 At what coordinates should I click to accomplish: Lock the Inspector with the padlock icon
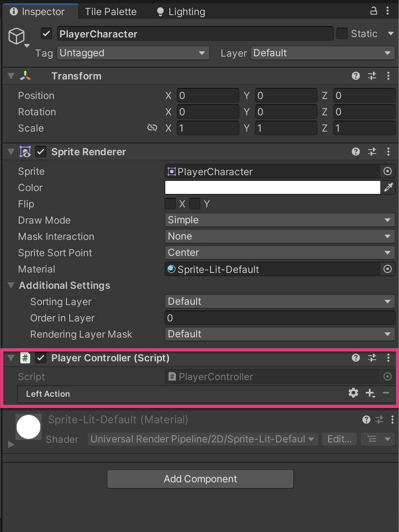373,11
